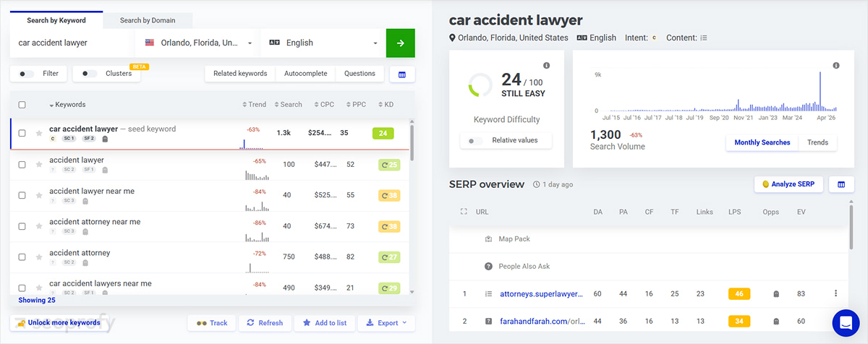Select the Monthly Searches tab
868x344 pixels.
click(762, 142)
